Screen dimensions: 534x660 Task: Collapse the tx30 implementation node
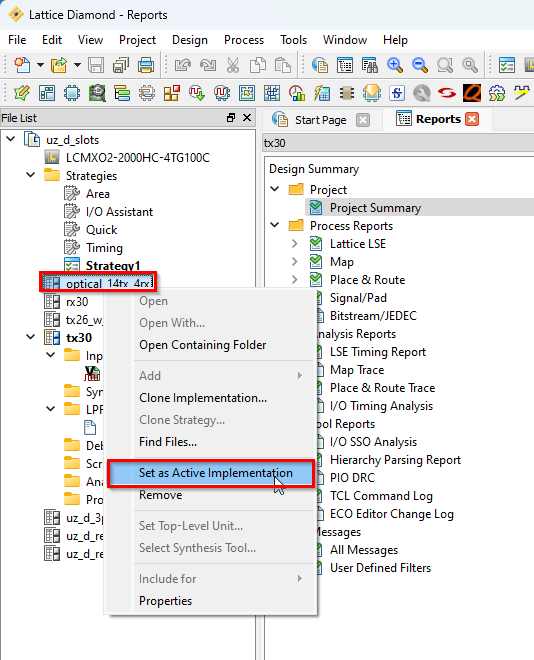pyautogui.click(x=31, y=337)
